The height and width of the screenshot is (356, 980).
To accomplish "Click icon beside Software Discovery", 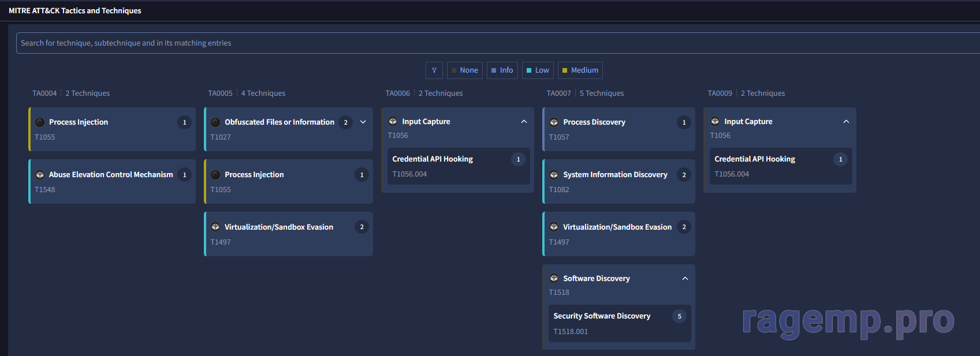I will pos(554,279).
